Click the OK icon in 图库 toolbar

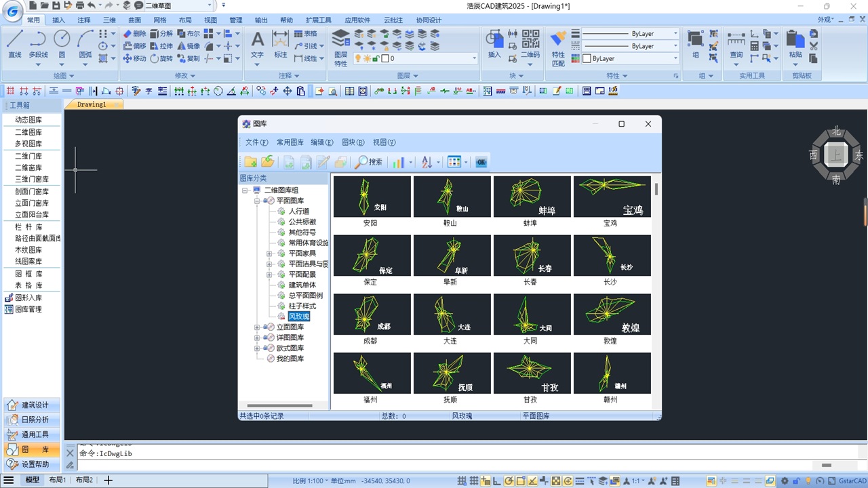coord(481,162)
